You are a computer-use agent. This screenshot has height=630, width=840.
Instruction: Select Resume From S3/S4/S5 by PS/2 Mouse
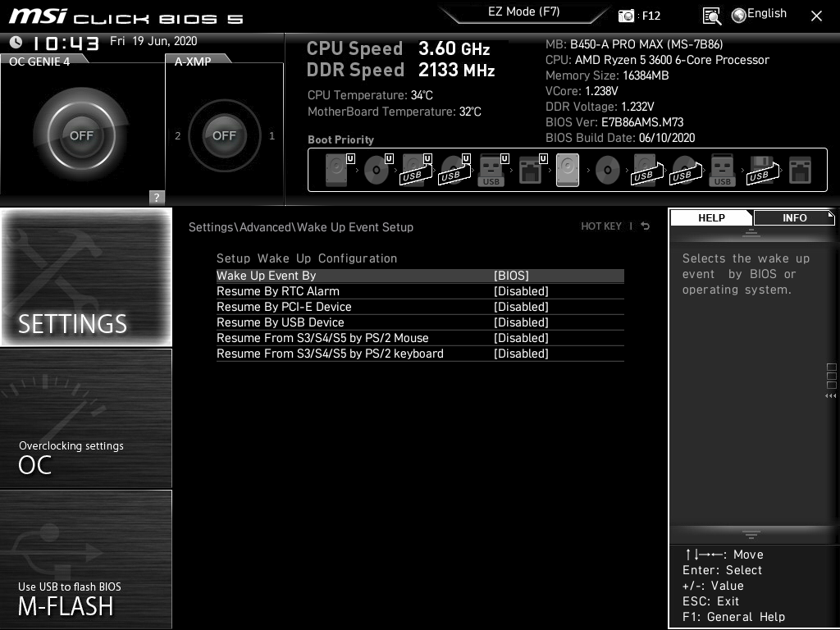(x=322, y=337)
